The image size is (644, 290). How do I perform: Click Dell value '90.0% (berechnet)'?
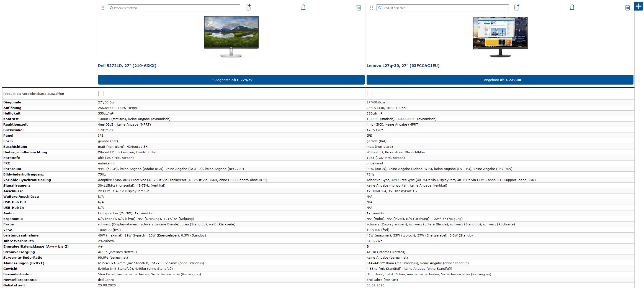pyautogui.click(x=113, y=258)
